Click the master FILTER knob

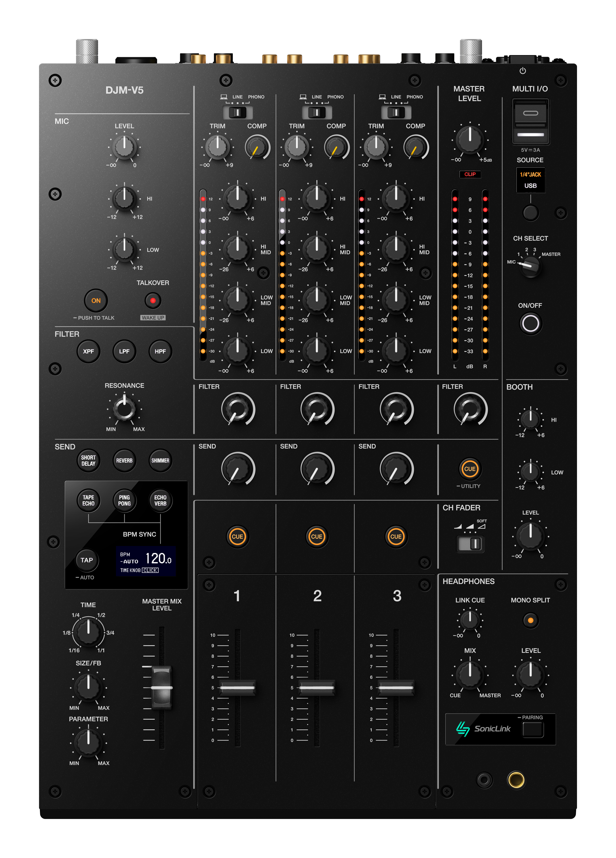(470, 409)
